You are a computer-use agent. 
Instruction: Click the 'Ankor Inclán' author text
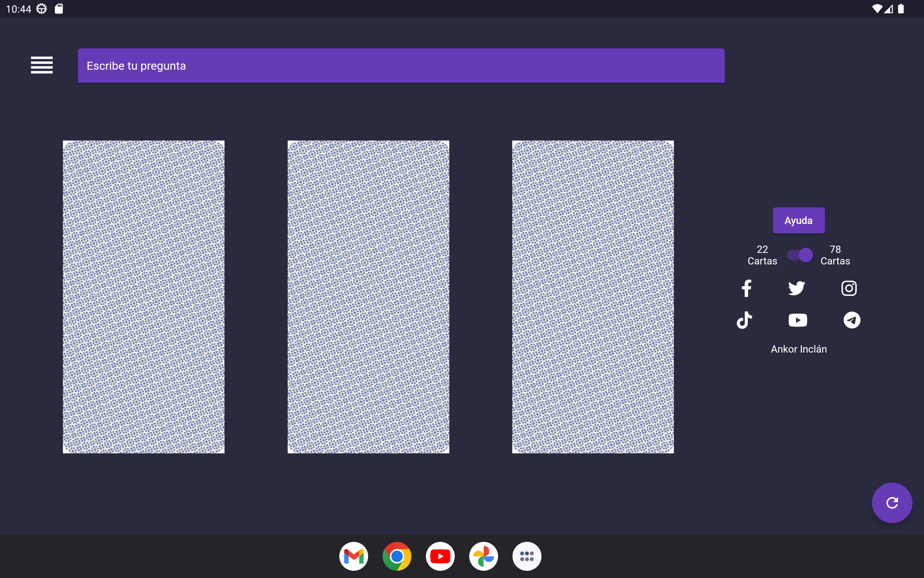[x=799, y=349]
